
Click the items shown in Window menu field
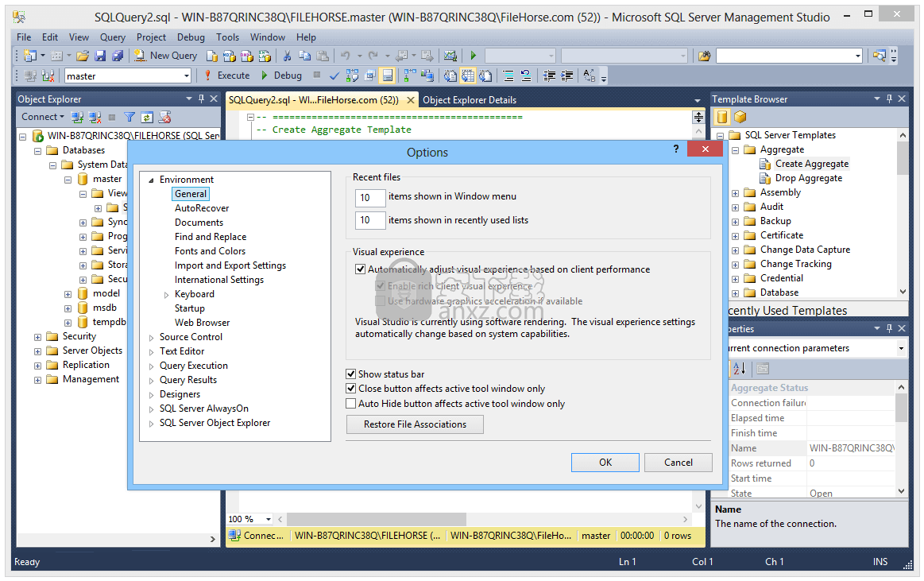point(370,197)
